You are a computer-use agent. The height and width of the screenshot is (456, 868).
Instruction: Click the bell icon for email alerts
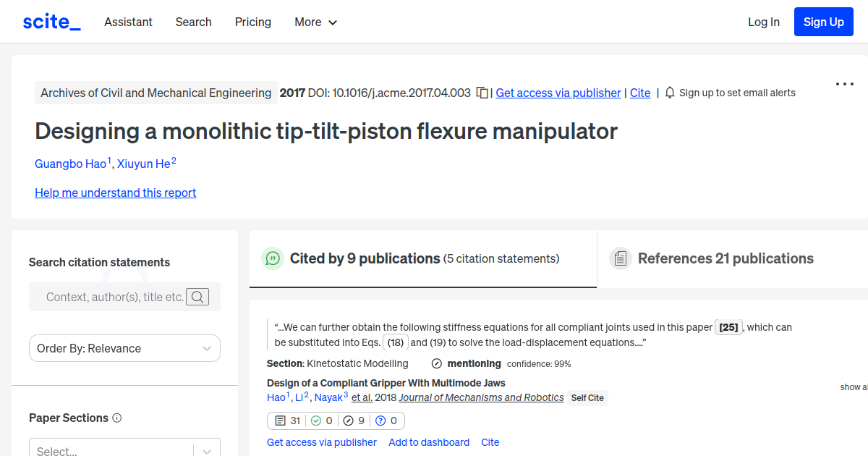[x=669, y=93]
